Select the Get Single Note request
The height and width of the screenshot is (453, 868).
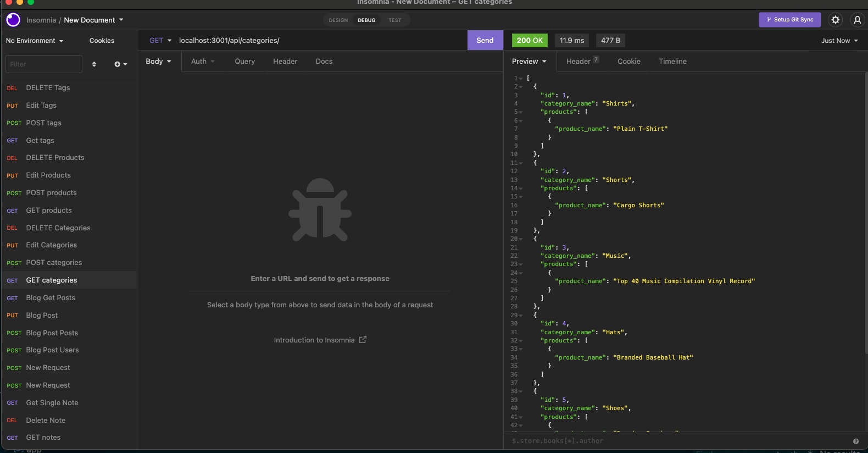tap(69, 403)
